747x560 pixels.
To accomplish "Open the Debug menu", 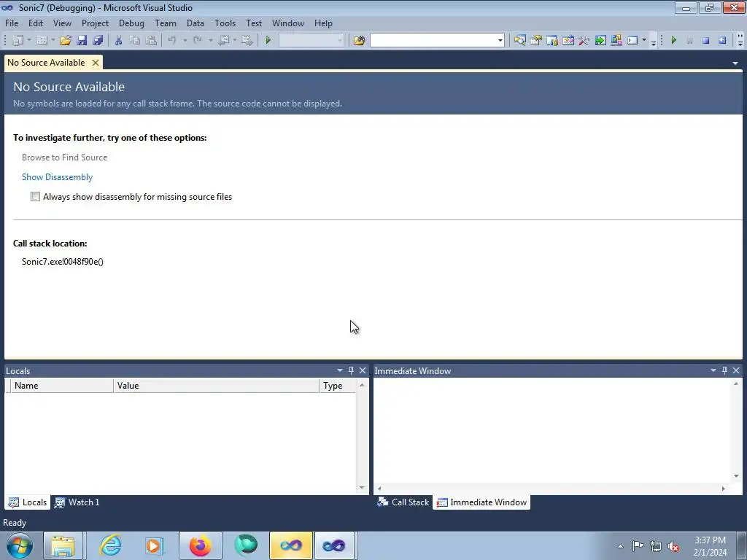I will pyautogui.click(x=131, y=23).
